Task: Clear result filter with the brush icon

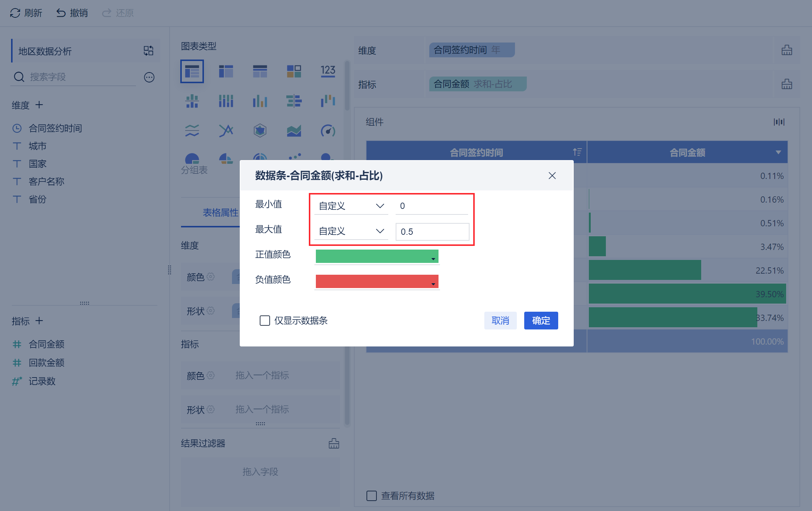Action: [x=334, y=443]
